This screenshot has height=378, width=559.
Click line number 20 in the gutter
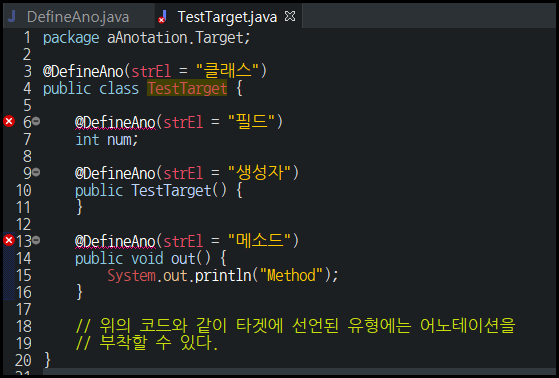(x=23, y=360)
